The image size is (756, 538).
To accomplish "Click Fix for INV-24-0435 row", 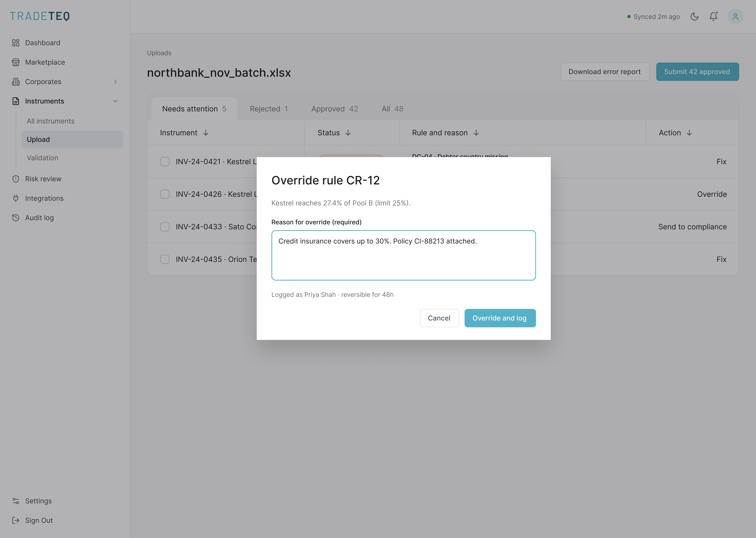I will (722, 259).
